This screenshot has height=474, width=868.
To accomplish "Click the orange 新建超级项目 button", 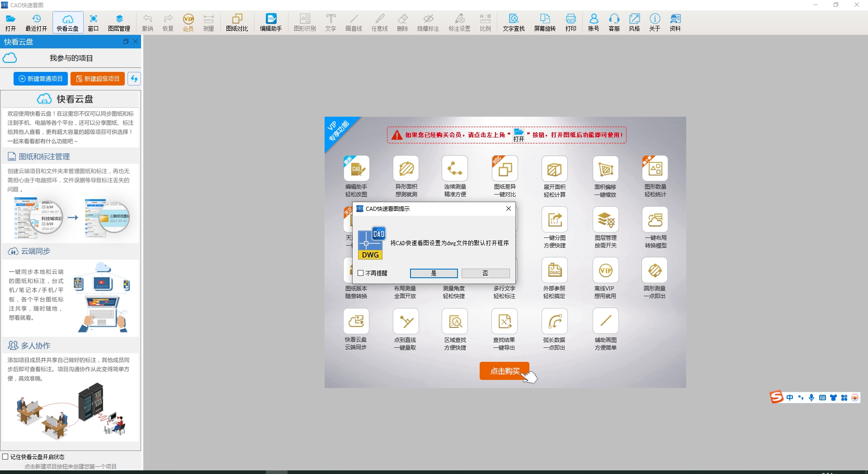I will tap(98, 79).
